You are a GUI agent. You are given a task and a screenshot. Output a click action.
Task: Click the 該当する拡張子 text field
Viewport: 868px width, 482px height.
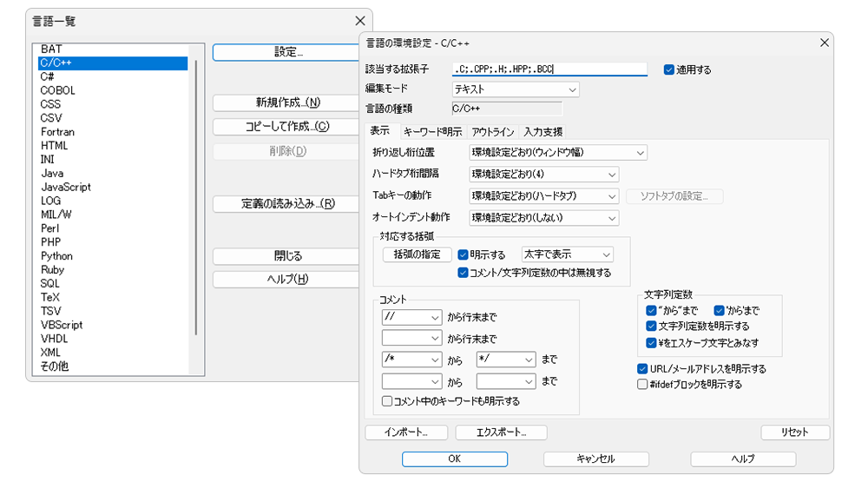click(549, 69)
